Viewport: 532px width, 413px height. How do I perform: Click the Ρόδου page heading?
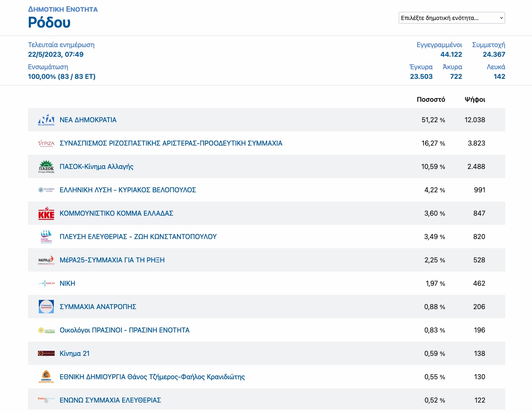[49, 23]
